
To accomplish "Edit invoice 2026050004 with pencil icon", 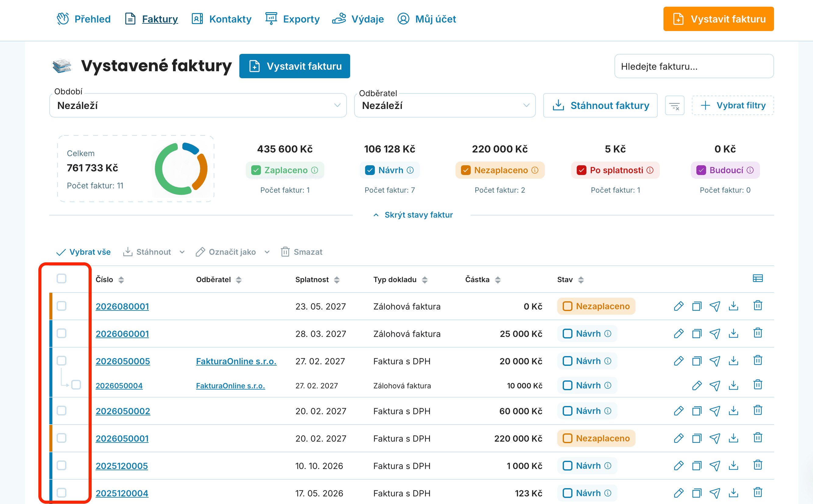I will point(697,385).
